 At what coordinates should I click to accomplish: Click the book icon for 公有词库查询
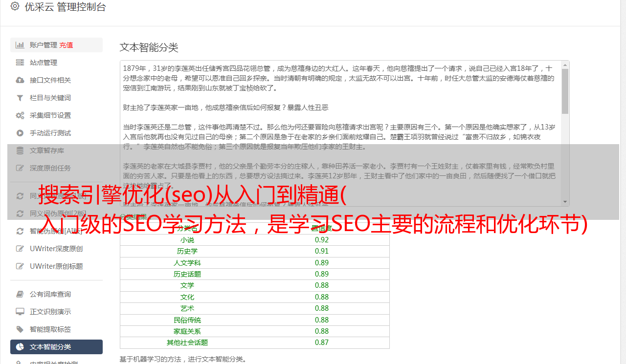tap(20, 294)
